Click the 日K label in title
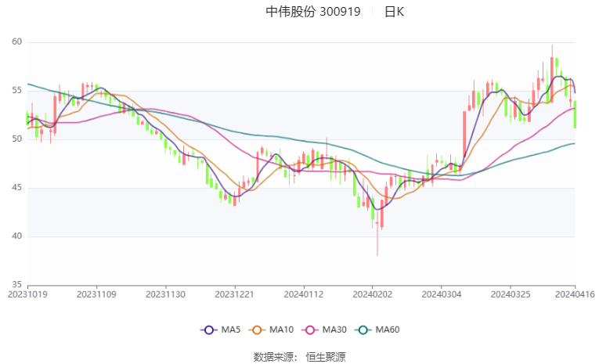599x364 pixels. 394,12
